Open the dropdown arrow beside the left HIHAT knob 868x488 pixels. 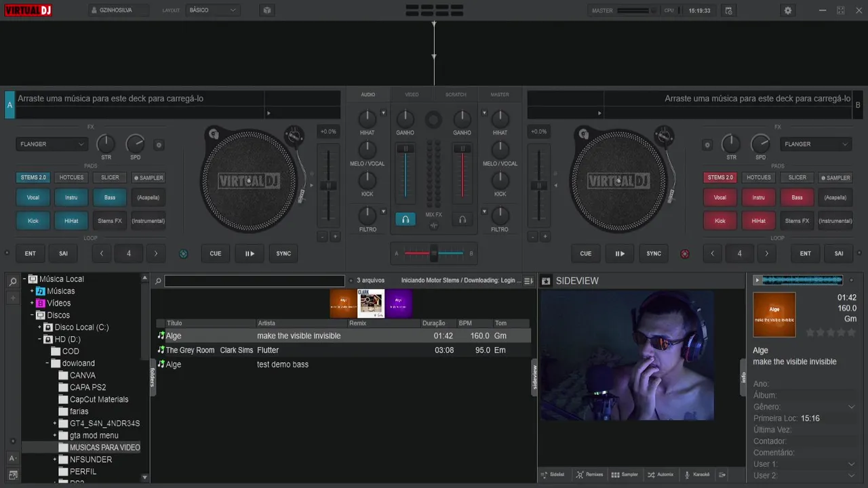click(x=384, y=113)
